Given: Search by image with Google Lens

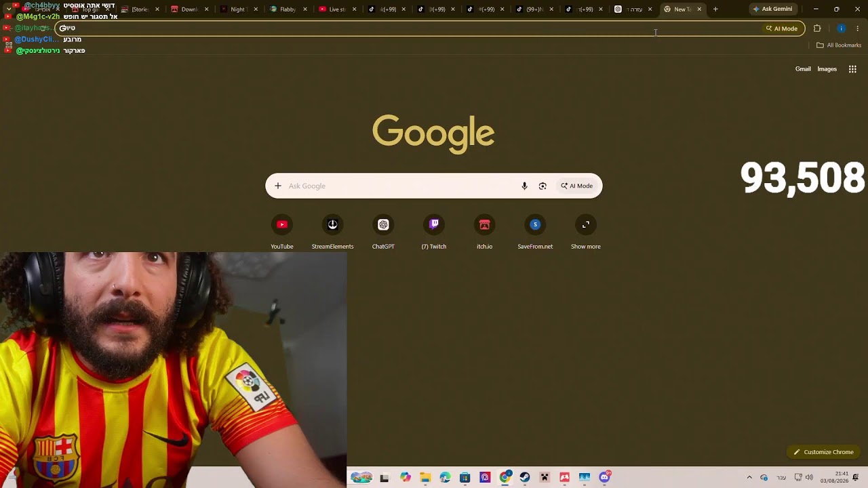Looking at the screenshot, I should click(x=542, y=186).
